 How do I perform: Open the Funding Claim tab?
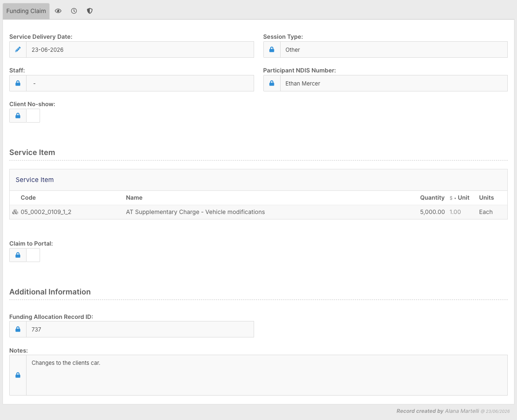click(26, 11)
